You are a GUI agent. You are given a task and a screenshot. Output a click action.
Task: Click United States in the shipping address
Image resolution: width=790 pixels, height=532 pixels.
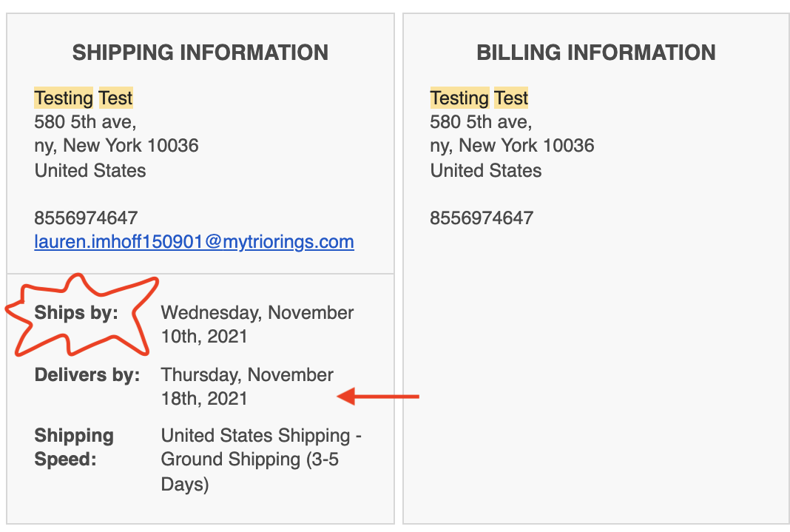pos(90,171)
